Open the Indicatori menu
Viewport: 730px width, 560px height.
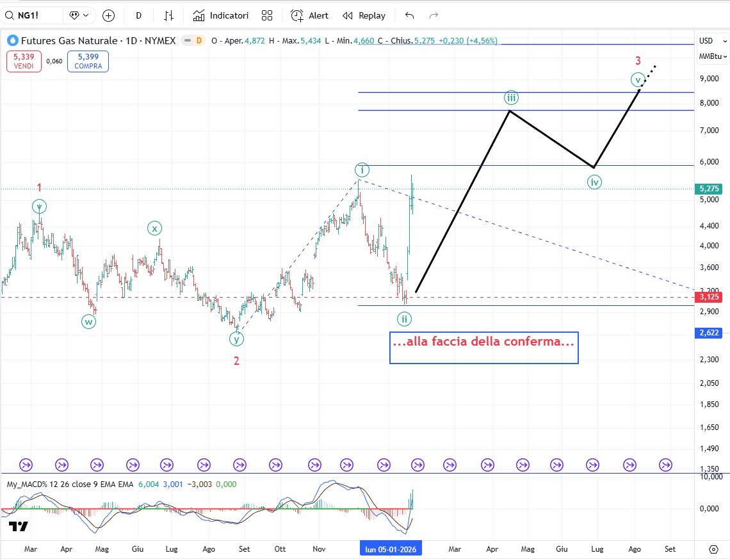tap(221, 15)
